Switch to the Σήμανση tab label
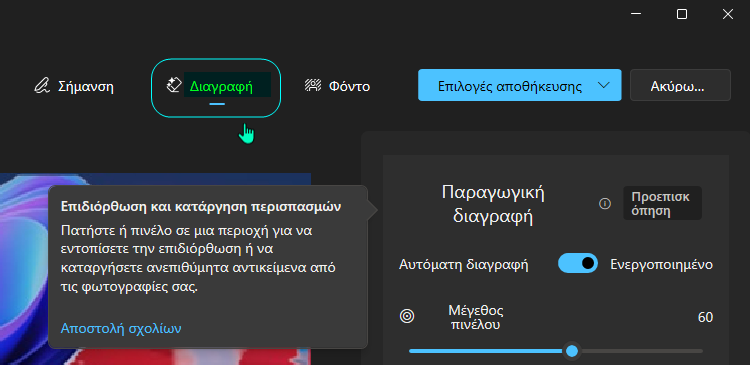Viewport: 750px width, 365px height. 86,87
